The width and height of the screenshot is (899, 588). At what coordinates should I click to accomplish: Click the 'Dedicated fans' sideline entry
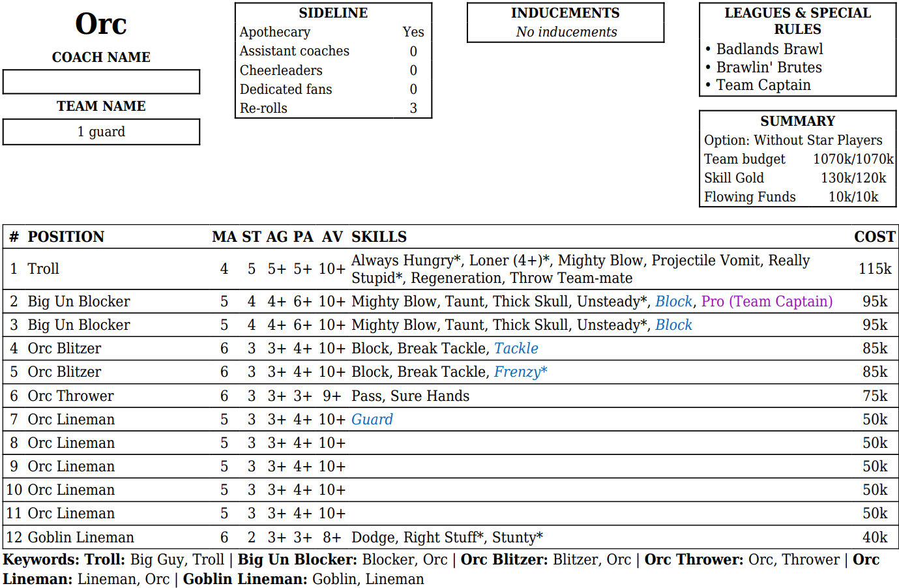coord(286,89)
